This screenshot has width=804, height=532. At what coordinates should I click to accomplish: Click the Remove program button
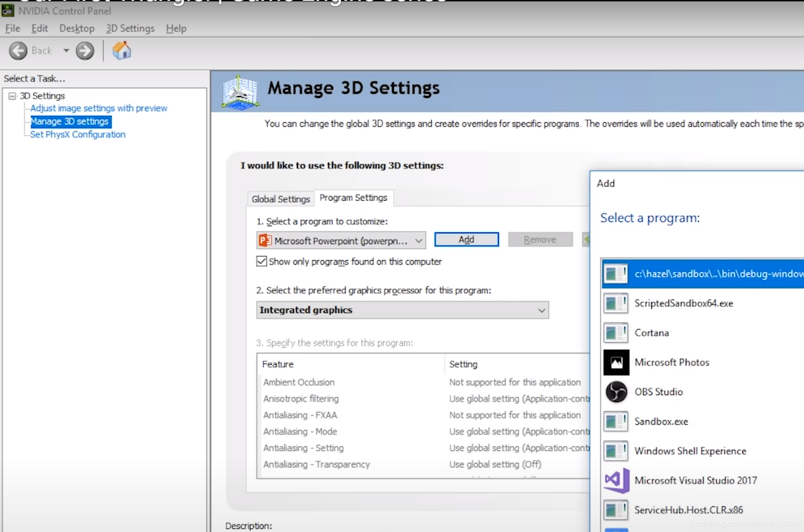point(540,240)
